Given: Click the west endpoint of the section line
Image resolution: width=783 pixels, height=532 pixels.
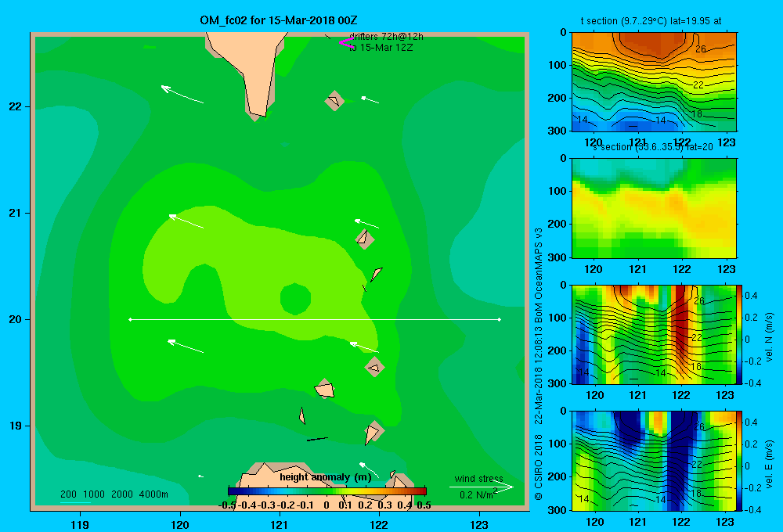Looking at the screenshot, I should point(130,319).
